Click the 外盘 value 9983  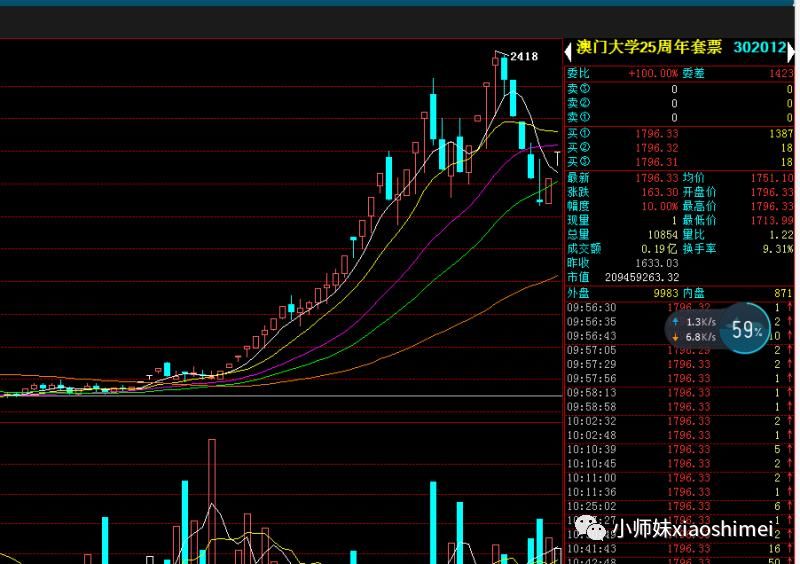[x=666, y=293]
